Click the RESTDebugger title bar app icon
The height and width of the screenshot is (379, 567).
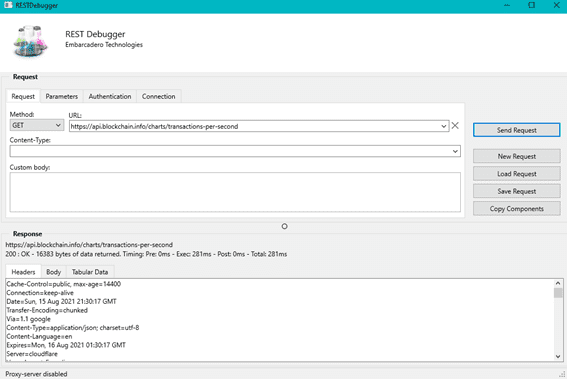click(x=8, y=5)
